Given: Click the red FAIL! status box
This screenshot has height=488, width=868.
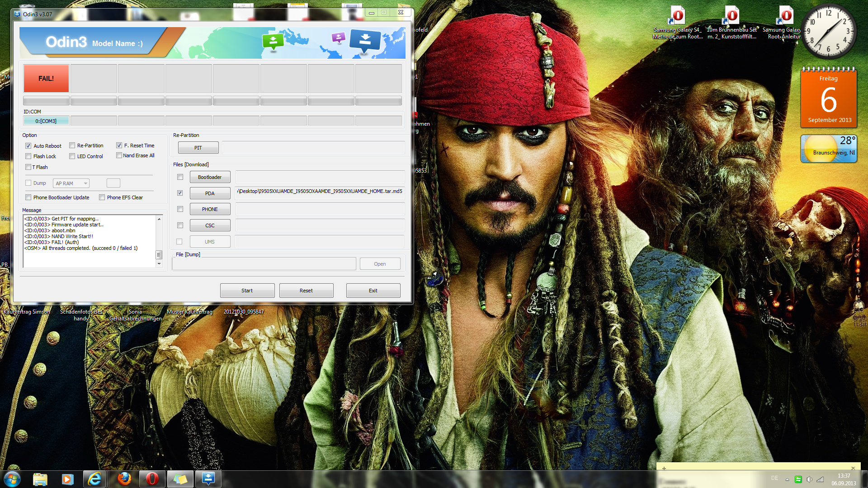Looking at the screenshot, I should [x=46, y=79].
